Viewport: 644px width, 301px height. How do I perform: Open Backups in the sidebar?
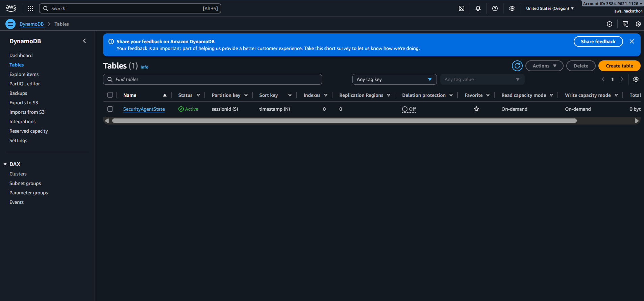18,93
